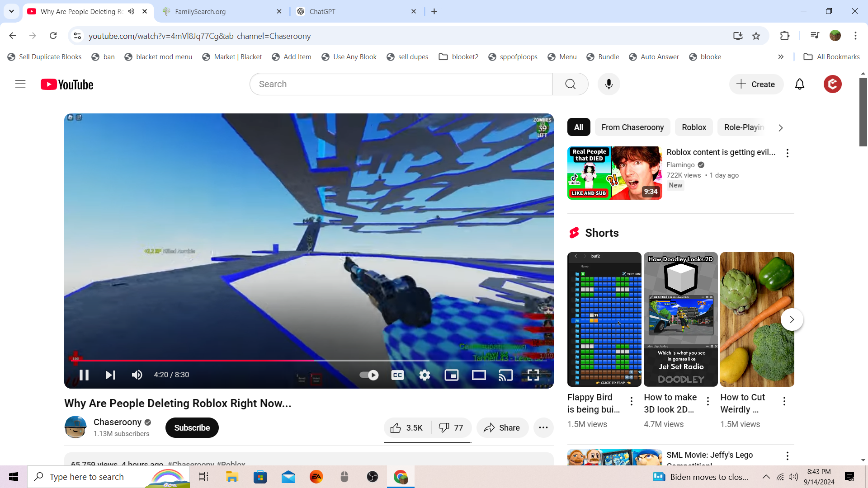Enter full screen mode

pos(533,375)
